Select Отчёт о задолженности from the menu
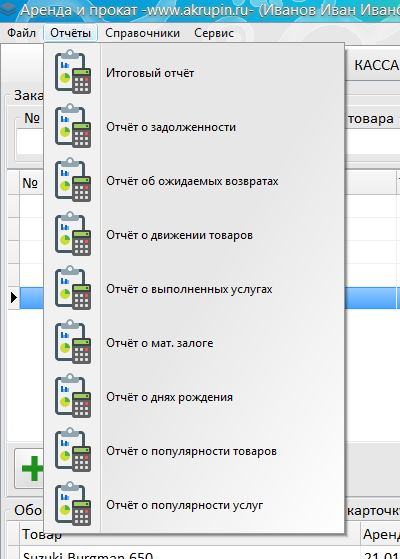The width and height of the screenshot is (400, 559). point(194,127)
